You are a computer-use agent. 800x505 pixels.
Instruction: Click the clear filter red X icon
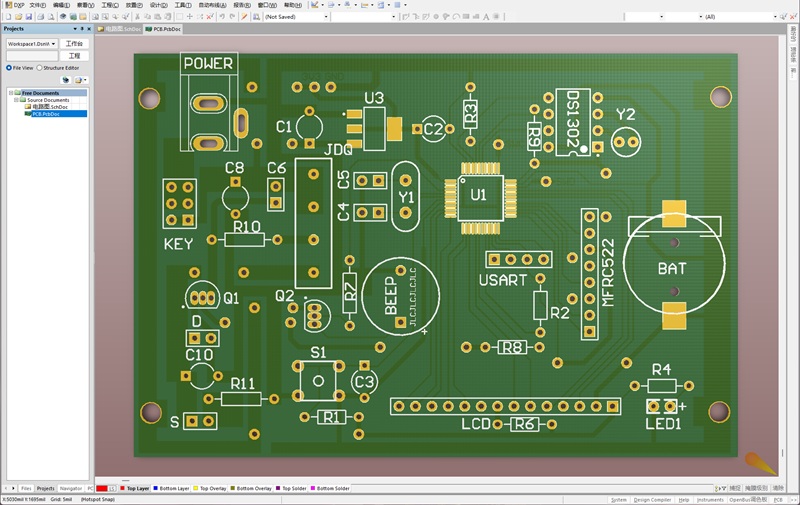click(210, 17)
